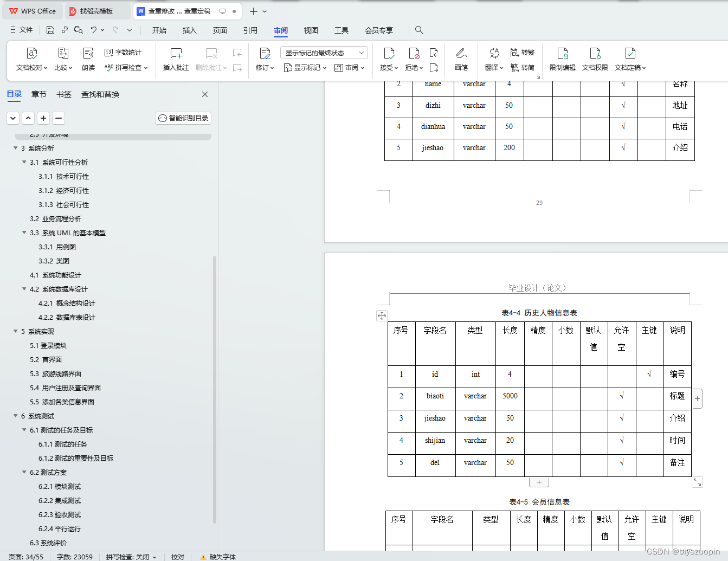The width and height of the screenshot is (728, 561).
Task: Collapse the '4.2 系统数据库设计' outline node
Action: 24,289
